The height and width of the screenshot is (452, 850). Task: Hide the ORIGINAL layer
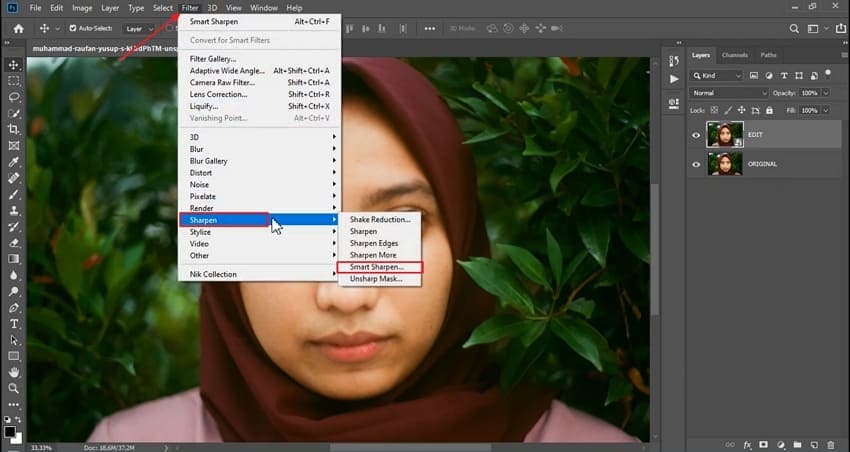click(x=696, y=164)
